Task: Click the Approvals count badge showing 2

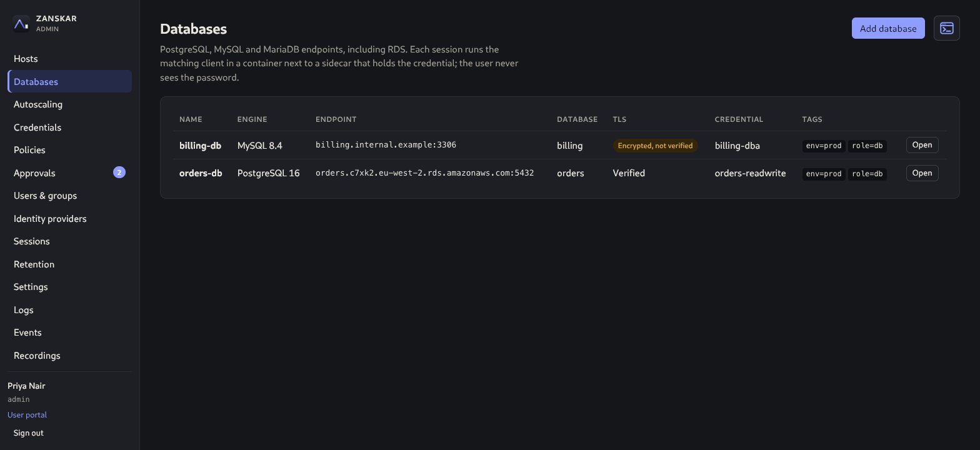Action: [119, 172]
